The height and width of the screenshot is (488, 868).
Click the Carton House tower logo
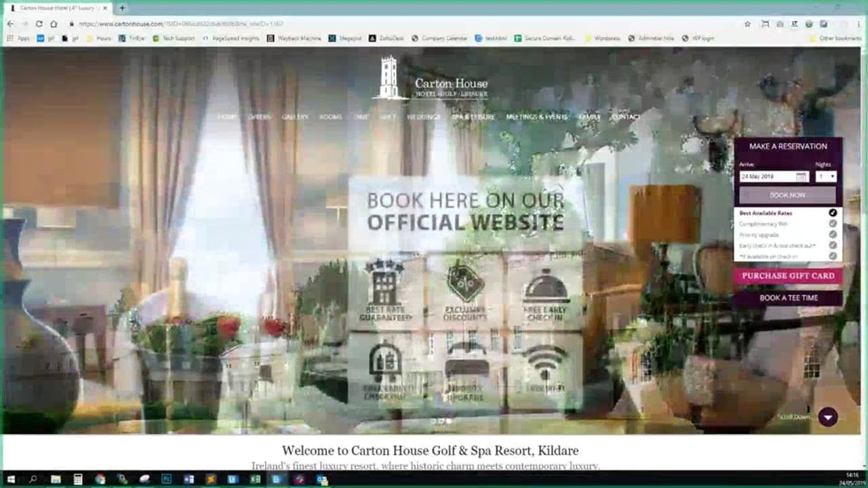click(x=388, y=78)
